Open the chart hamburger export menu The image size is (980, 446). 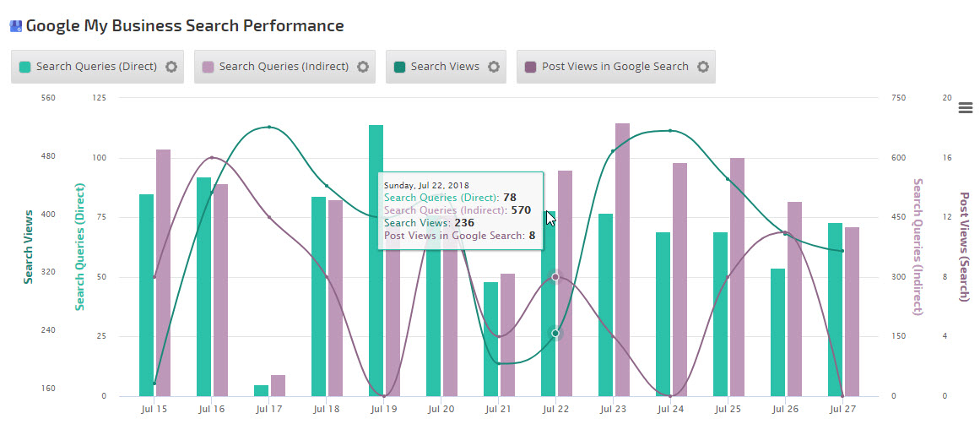(966, 107)
